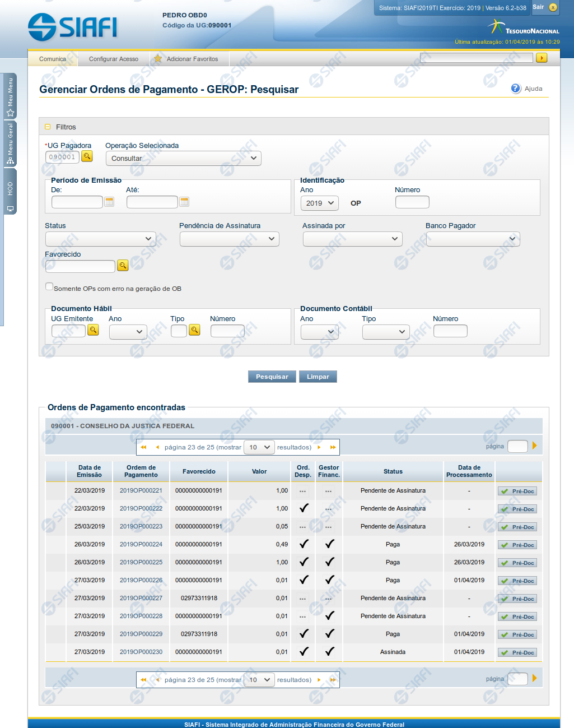Image resolution: width=574 pixels, height=728 pixels.
Task: Open Pré-Doc for order 2019OP000224
Action: [517, 545]
